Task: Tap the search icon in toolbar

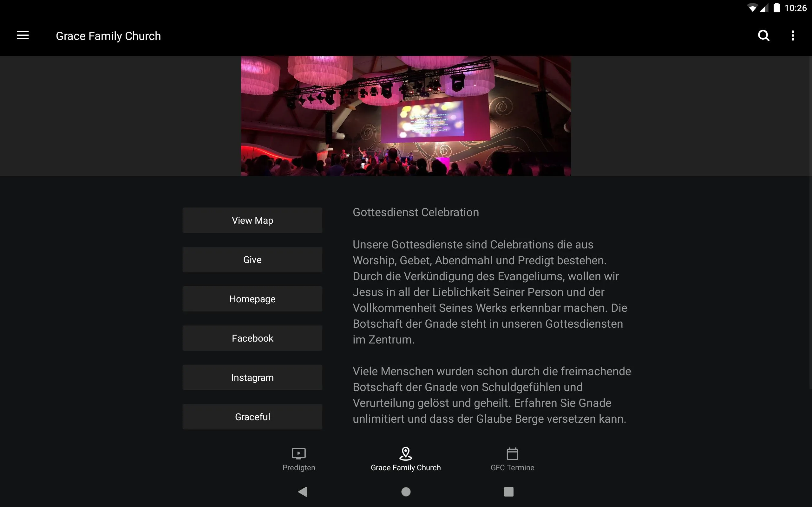Action: pos(763,35)
